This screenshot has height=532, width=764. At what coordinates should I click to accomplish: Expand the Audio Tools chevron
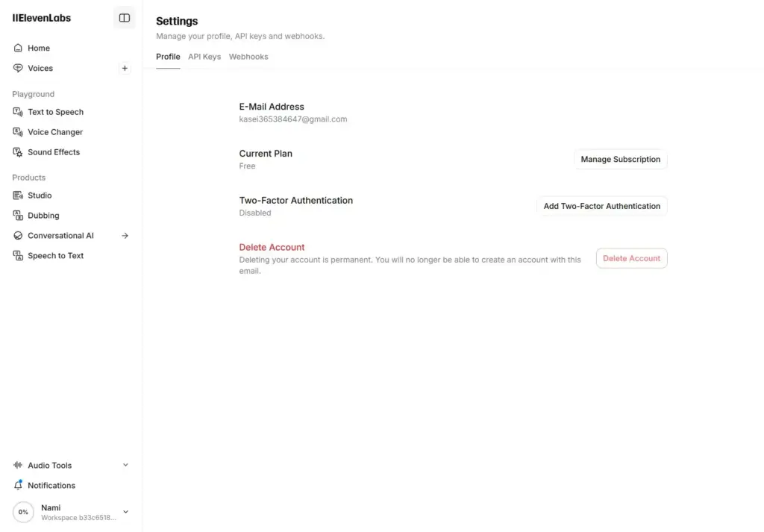(125, 466)
